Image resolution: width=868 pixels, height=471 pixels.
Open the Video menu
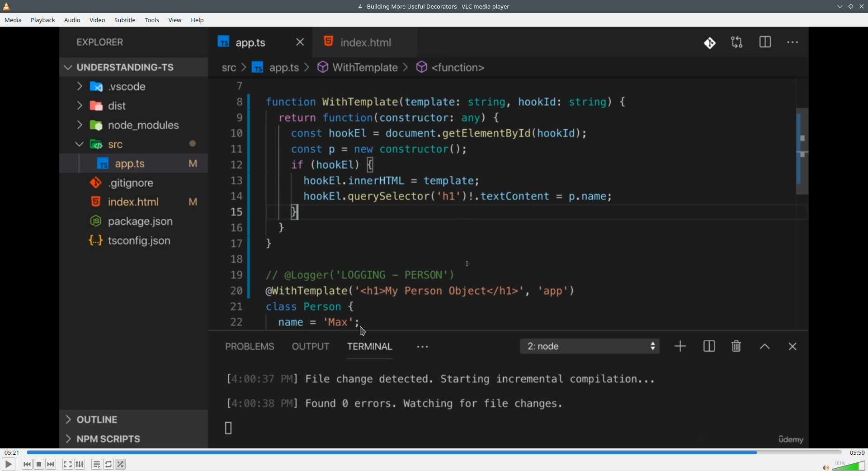[x=97, y=20]
